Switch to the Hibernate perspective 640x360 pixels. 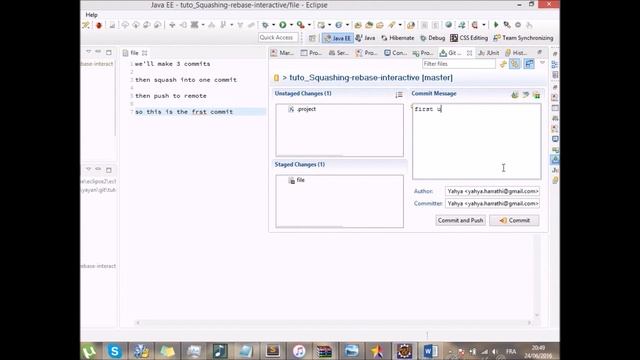[x=398, y=38]
